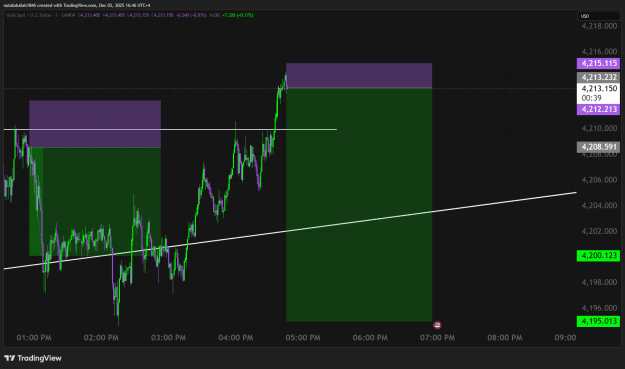Select the right short position's green target zone

coord(359,204)
